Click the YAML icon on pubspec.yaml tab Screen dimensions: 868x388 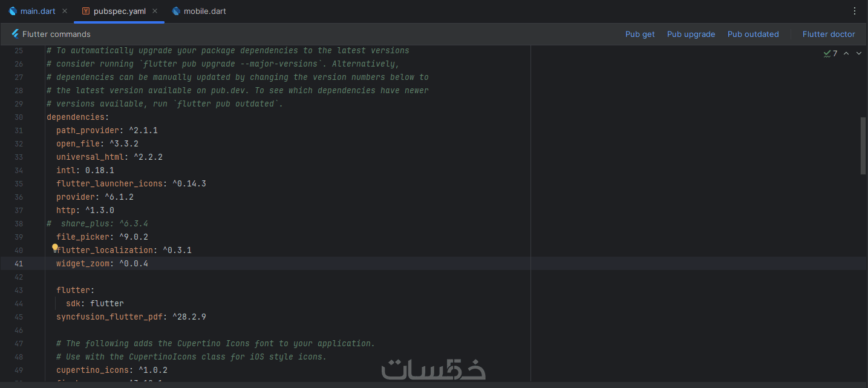pos(86,11)
